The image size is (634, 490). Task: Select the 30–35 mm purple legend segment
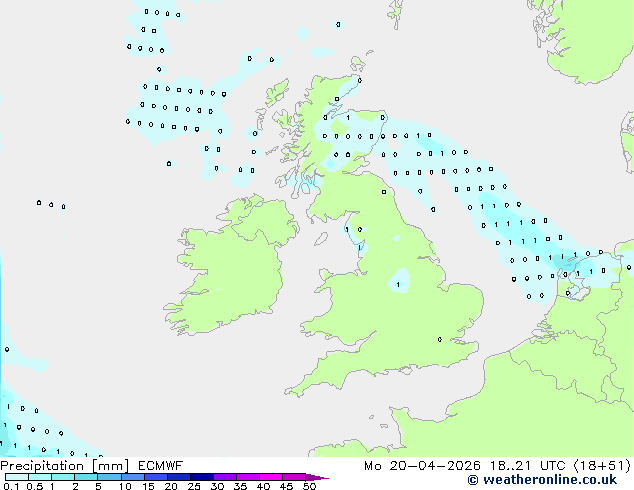(224, 477)
